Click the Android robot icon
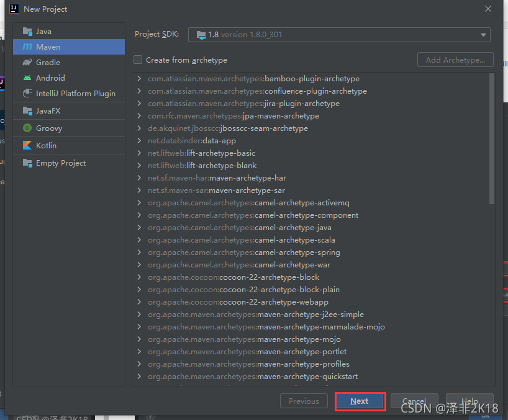The image size is (508, 420). (27, 78)
